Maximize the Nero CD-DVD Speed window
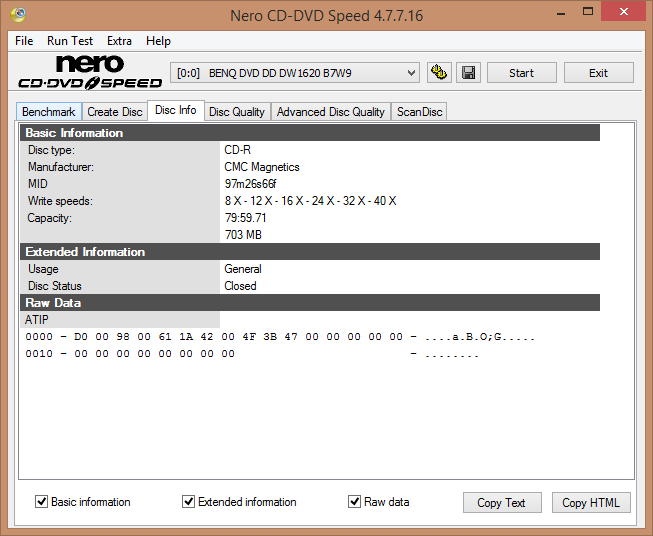The image size is (653, 536). click(588, 12)
